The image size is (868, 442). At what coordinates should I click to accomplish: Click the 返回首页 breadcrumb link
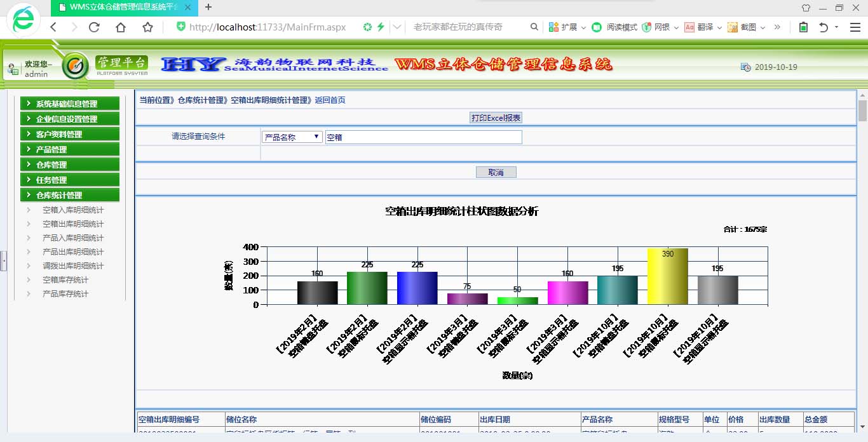[x=330, y=100]
